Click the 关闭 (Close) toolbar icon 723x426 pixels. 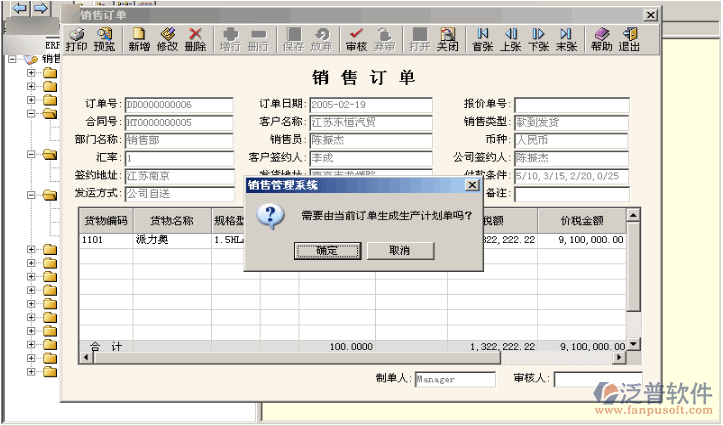click(447, 40)
